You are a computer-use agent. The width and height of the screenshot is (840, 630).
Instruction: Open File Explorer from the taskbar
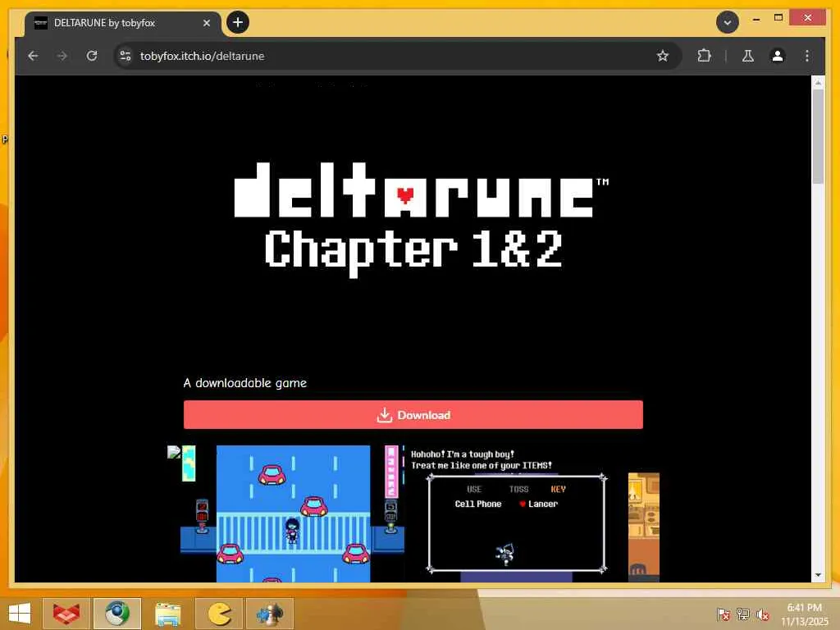167,614
